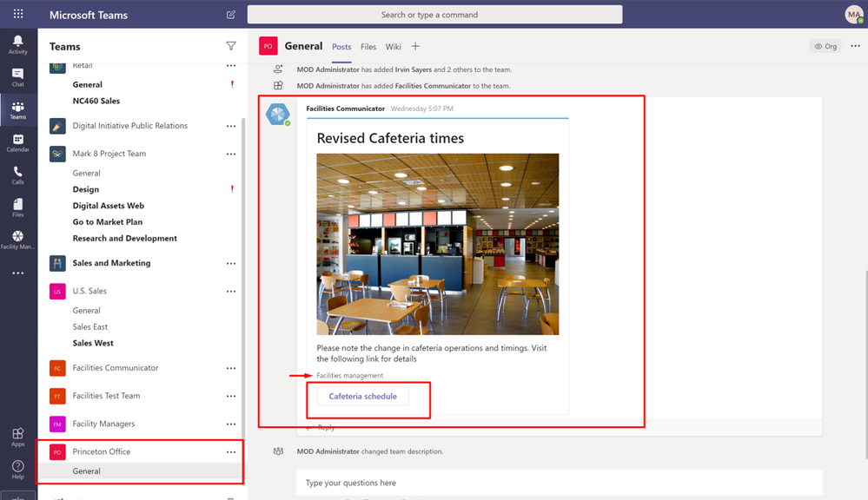868x500 pixels.
Task: Open Activity in the left rail
Action: [x=17, y=45]
